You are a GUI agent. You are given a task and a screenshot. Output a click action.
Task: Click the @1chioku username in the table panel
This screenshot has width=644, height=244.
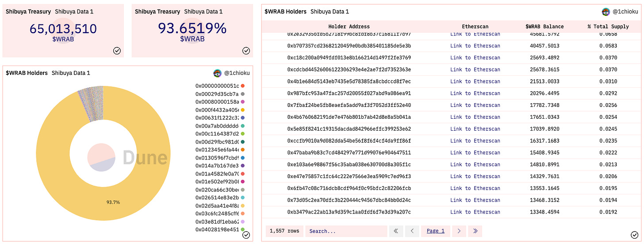625,12
